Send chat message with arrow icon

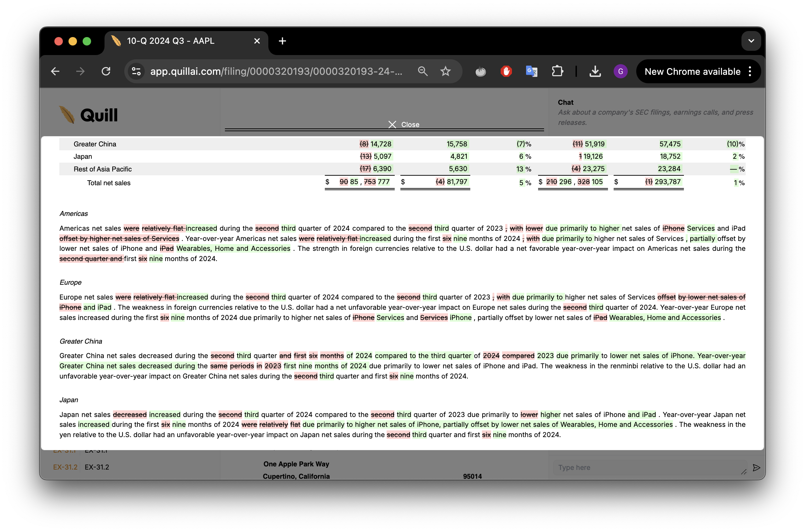coord(756,467)
